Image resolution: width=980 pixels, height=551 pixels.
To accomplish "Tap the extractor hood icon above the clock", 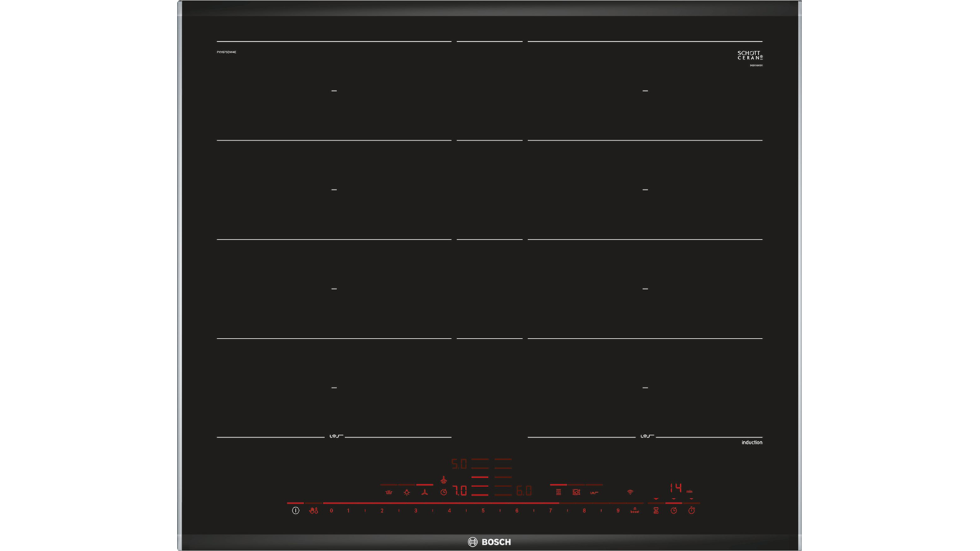I will tap(443, 479).
